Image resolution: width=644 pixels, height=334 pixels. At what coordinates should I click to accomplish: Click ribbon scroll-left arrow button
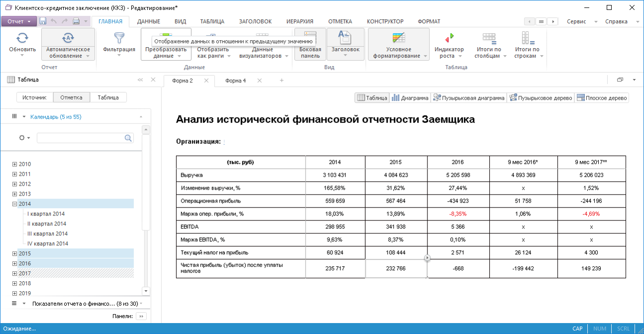click(530, 21)
